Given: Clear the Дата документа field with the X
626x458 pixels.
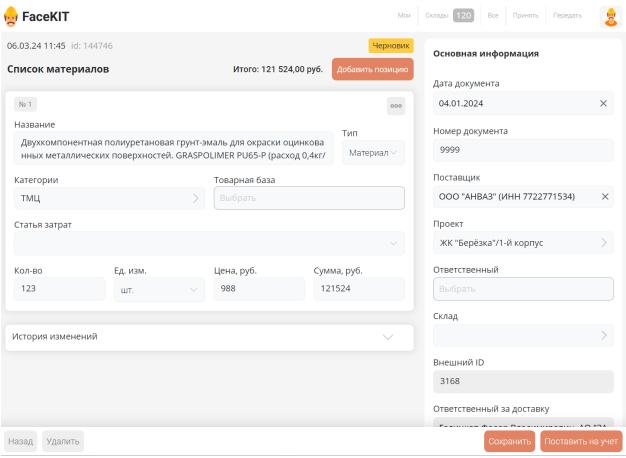Looking at the screenshot, I should [603, 103].
